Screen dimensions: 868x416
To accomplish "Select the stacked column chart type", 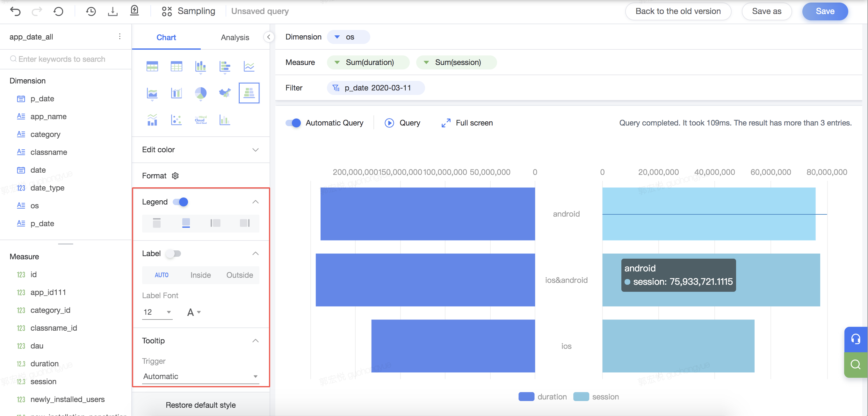I will tap(201, 66).
